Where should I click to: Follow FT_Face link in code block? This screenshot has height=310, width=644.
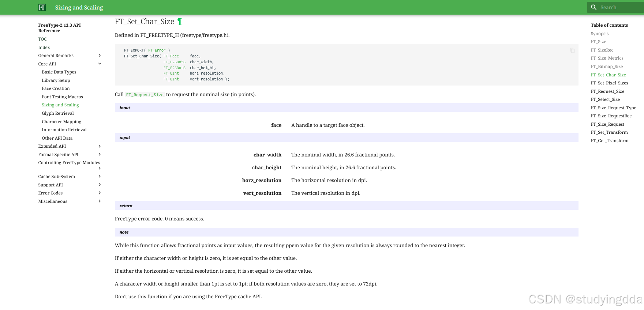[x=171, y=56]
